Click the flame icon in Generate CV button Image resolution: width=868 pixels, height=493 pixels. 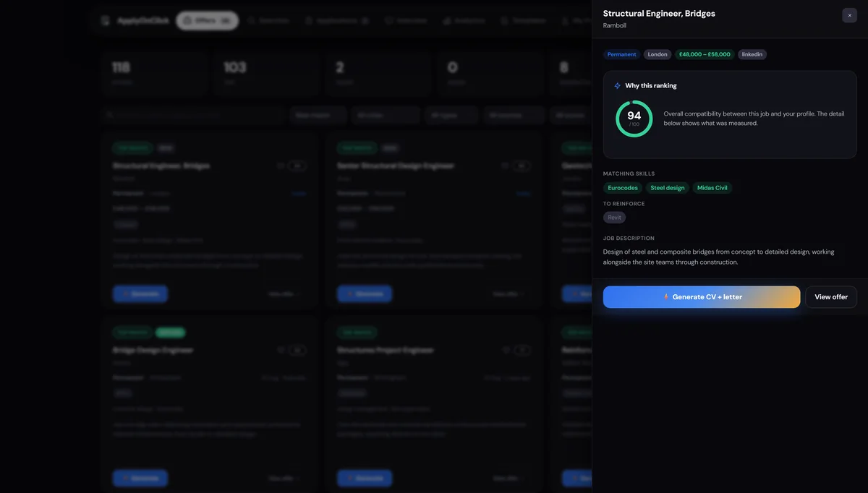666,297
